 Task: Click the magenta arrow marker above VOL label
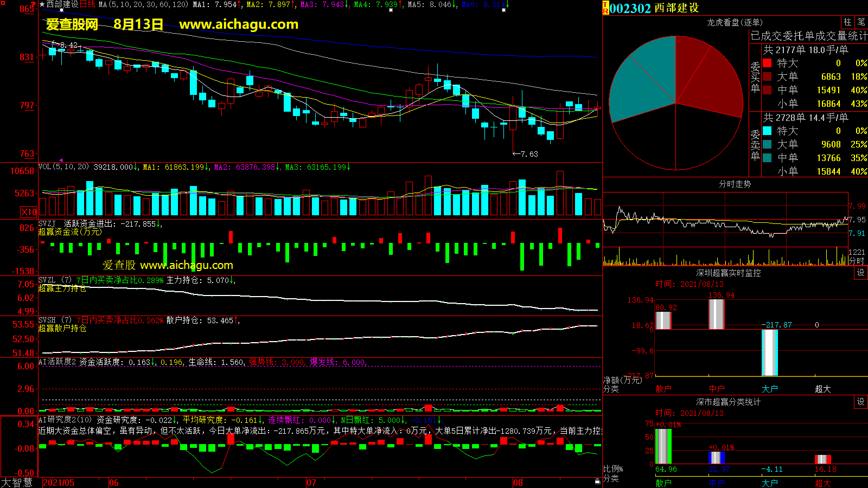61,160
